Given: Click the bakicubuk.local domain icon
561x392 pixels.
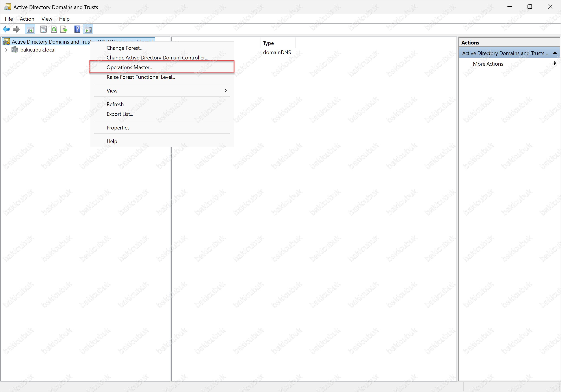Looking at the screenshot, I should click(x=15, y=50).
